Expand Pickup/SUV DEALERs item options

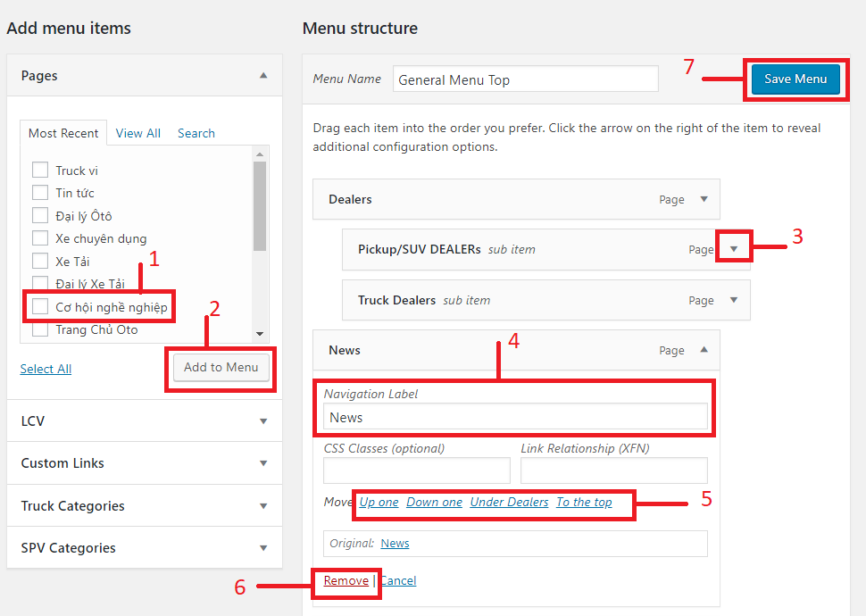click(734, 248)
